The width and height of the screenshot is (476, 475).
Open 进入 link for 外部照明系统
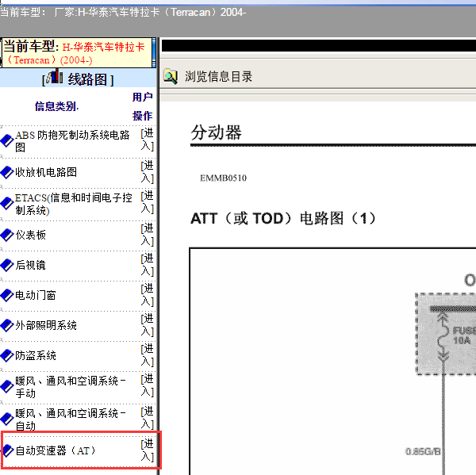click(x=148, y=325)
